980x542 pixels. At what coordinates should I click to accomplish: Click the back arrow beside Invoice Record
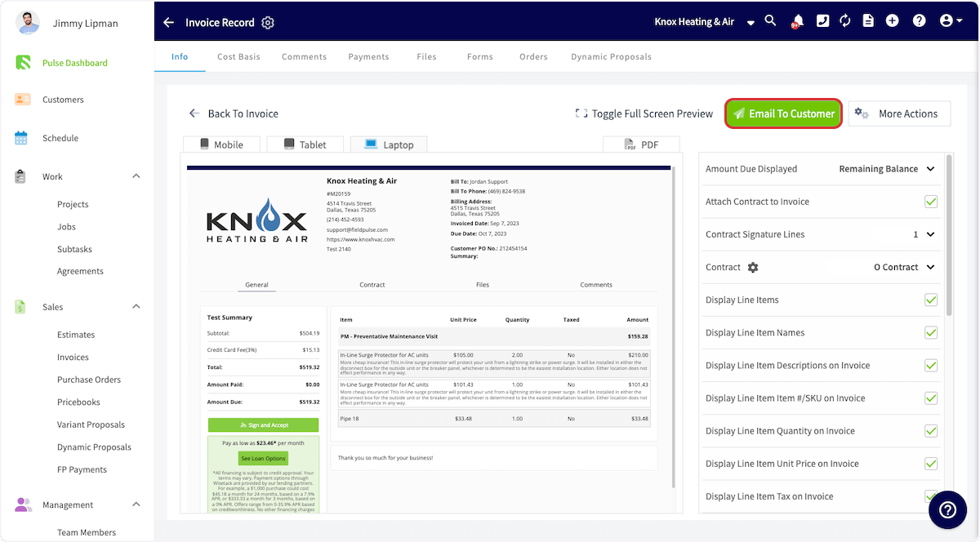tap(168, 22)
